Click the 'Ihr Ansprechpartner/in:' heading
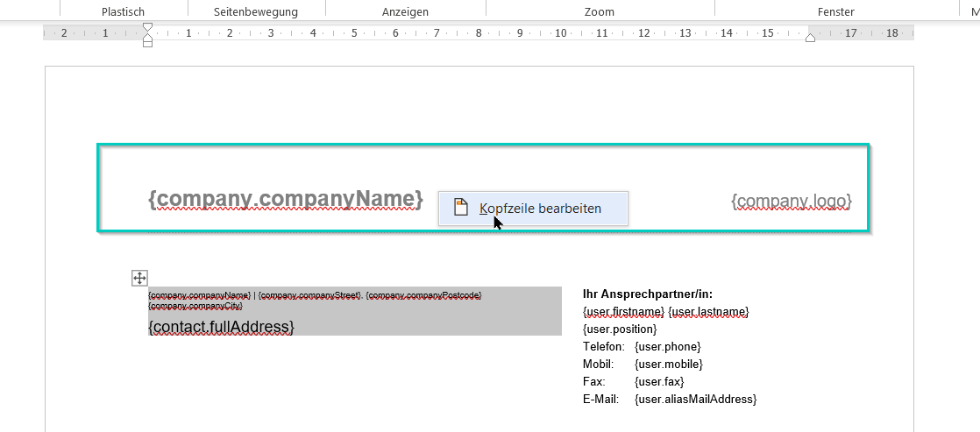The height and width of the screenshot is (432, 980). [648, 294]
